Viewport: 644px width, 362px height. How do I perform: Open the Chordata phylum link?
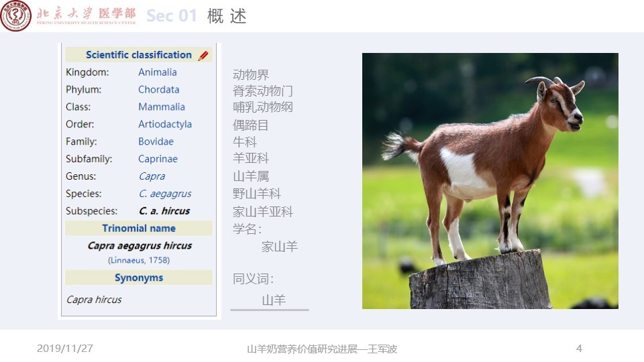pos(158,89)
